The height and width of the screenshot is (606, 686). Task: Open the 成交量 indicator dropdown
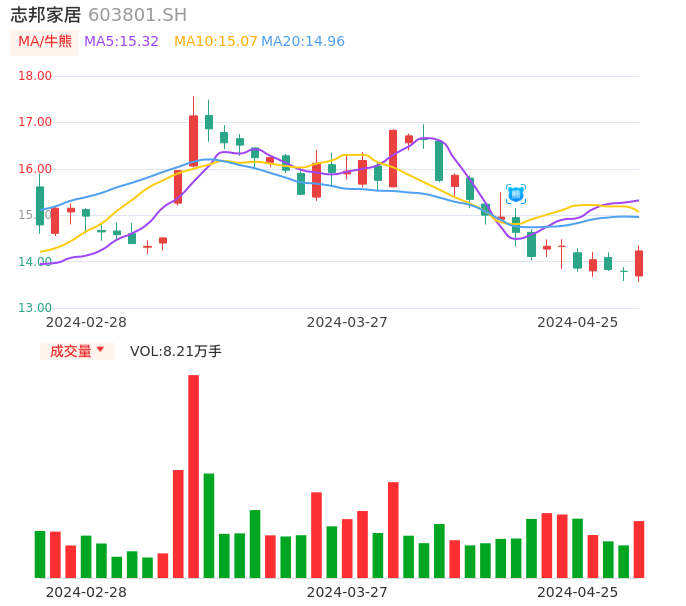point(77,351)
